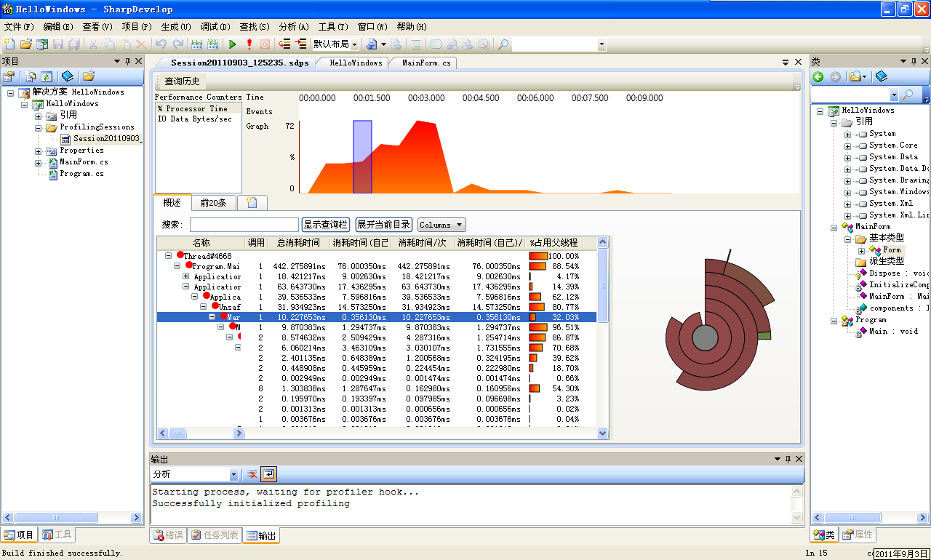Click the 搜索 search input field

[x=244, y=225]
